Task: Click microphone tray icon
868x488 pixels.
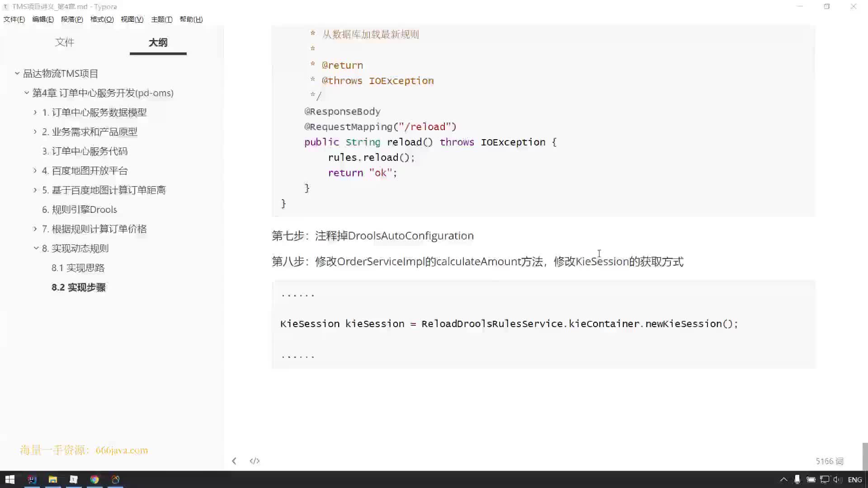Action: click(x=797, y=479)
